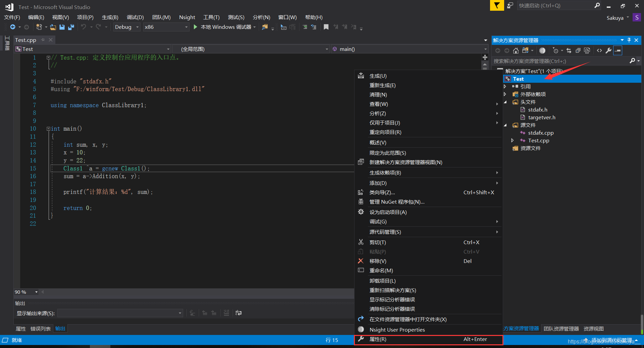This screenshot has height=348, width=644.
Task: Open the Test project scope dropdown
Action: point(93,49)
